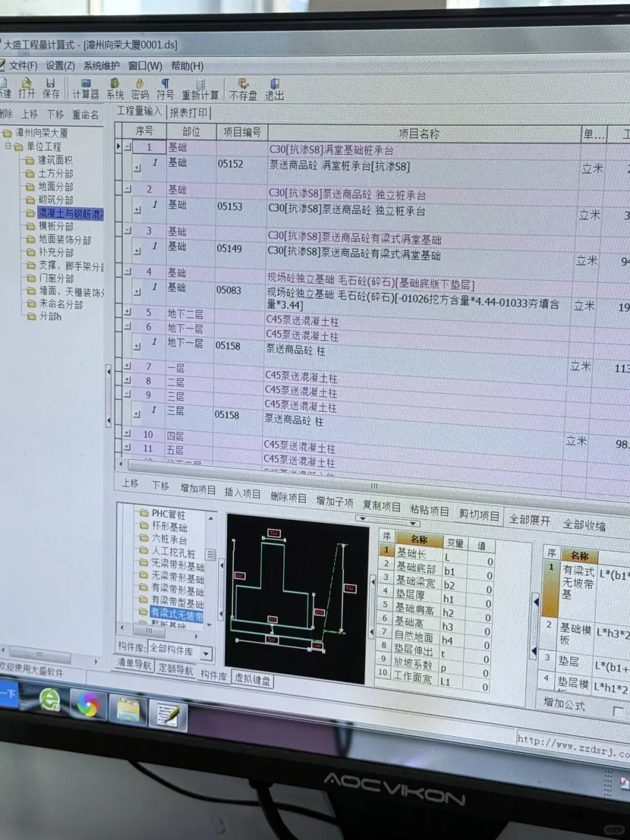Screen dimensions: 630x840
Task: Open the colorful browser icon in taskbar
Action: point(88,705)
